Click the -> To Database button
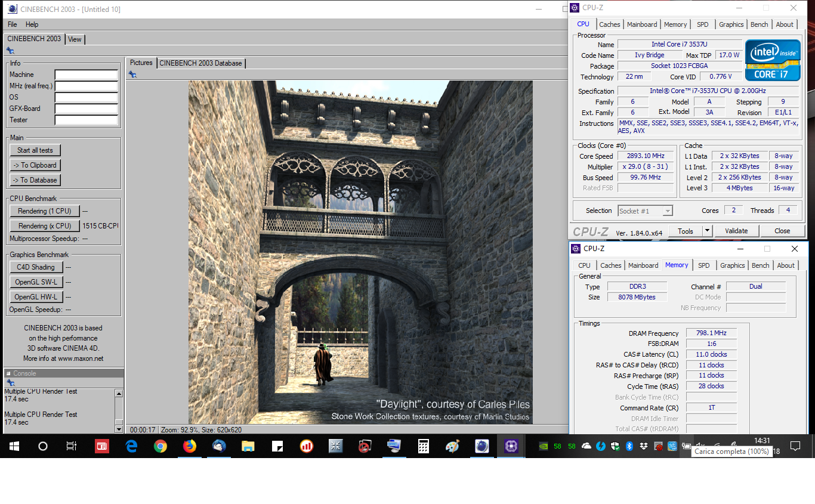Screen dimensions: 815x504 [x=35, y=180]
